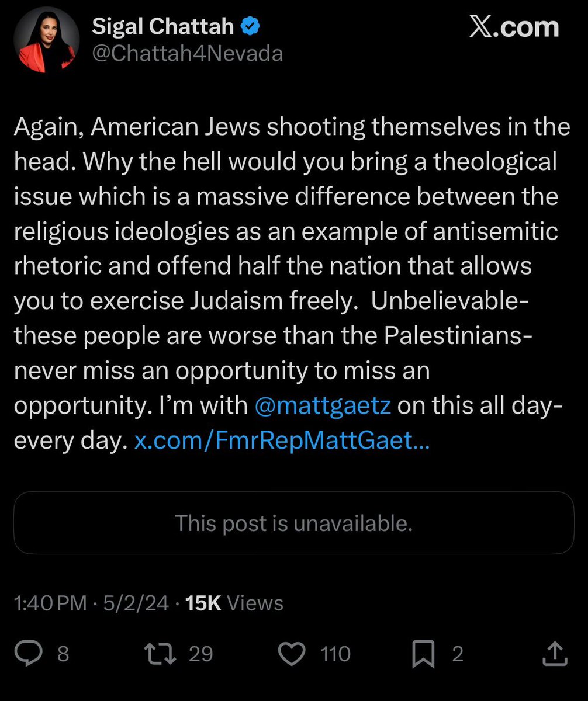
Task: Click the 1:40 PM timestamp
Action: pyautogui.click(x=50, y=603)
